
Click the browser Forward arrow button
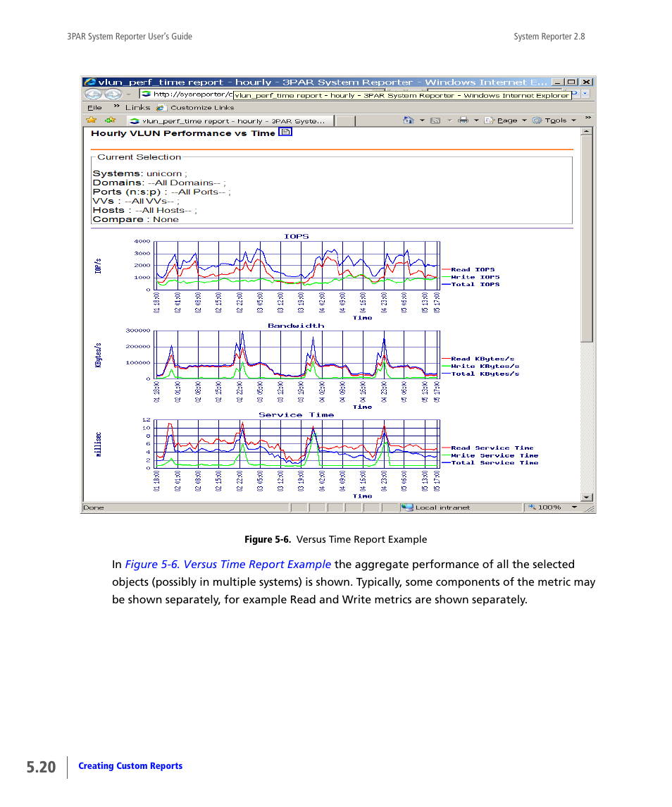coord(113,94)
